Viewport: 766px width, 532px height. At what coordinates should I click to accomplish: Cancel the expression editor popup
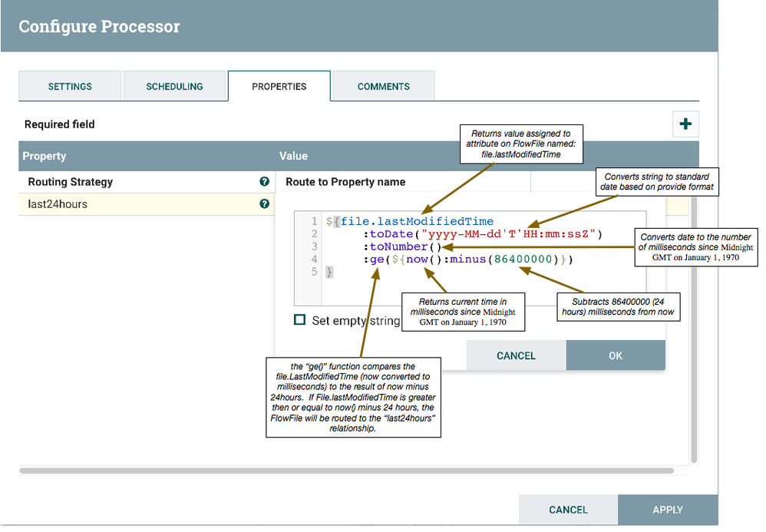(x=516, y=355)
